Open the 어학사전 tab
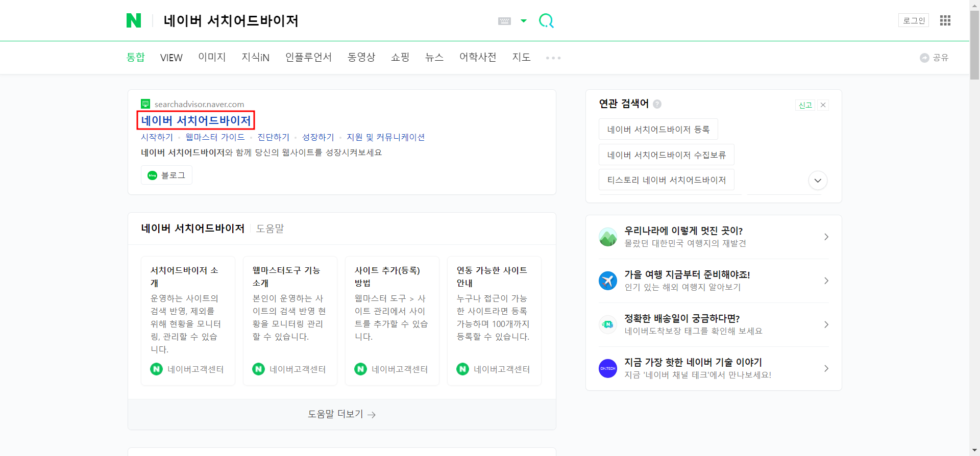Viewport: 980px width, 456px height. pos(478,57)
